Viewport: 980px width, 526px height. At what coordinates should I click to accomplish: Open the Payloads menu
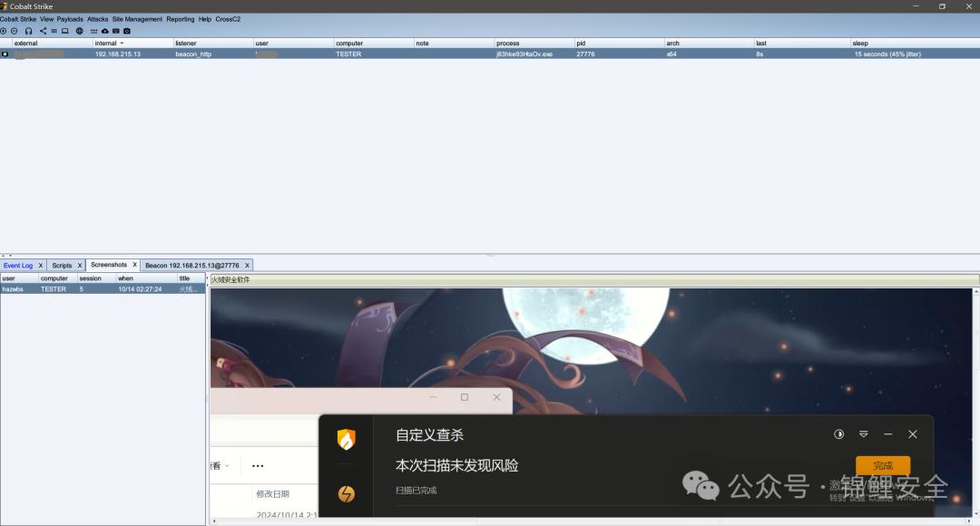pyautogui.click(x=70, y=19)
